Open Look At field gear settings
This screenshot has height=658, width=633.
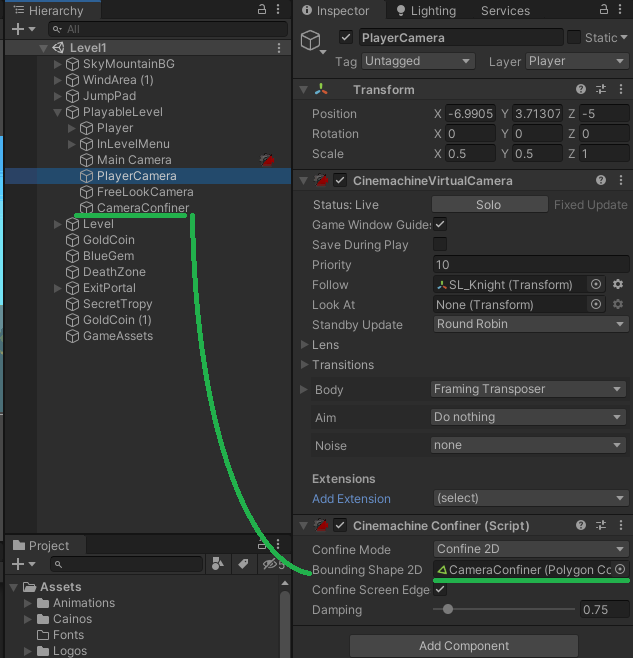click(618, 304)
